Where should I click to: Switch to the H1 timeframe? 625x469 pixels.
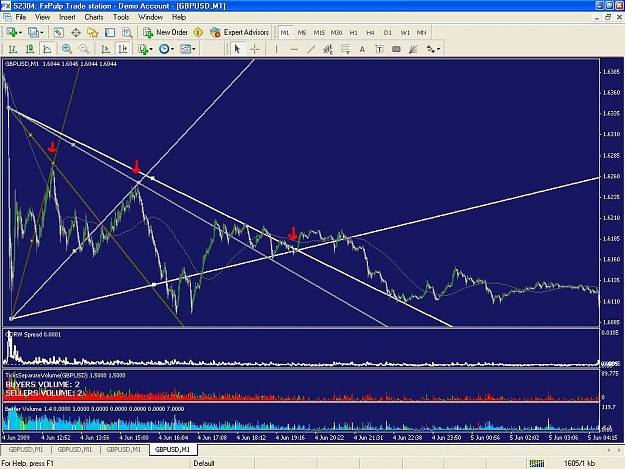354,33
